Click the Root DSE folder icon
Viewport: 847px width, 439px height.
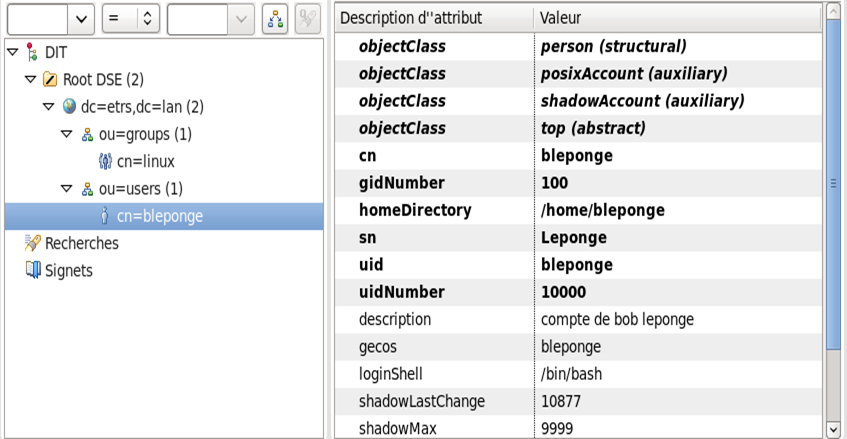click(49, 79)
